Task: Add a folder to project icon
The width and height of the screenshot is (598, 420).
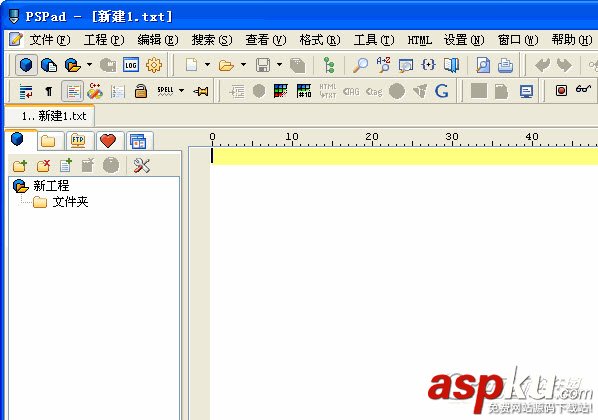Action: click(x=19, y=166)
